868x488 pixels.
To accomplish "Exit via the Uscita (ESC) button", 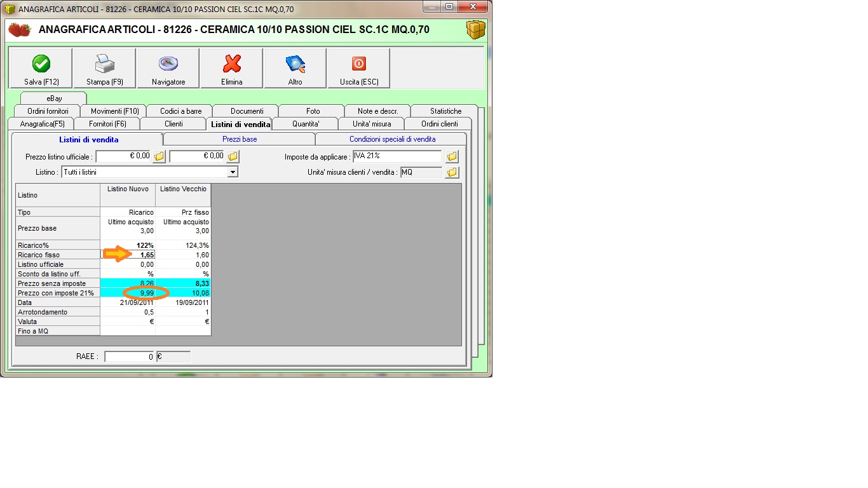I will tap(359, 68).
